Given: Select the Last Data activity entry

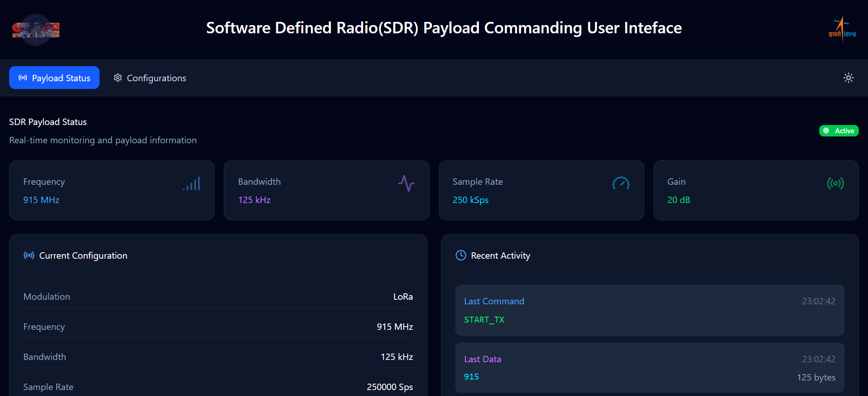Looking at the screenshot, I should [x=649, y=368].
